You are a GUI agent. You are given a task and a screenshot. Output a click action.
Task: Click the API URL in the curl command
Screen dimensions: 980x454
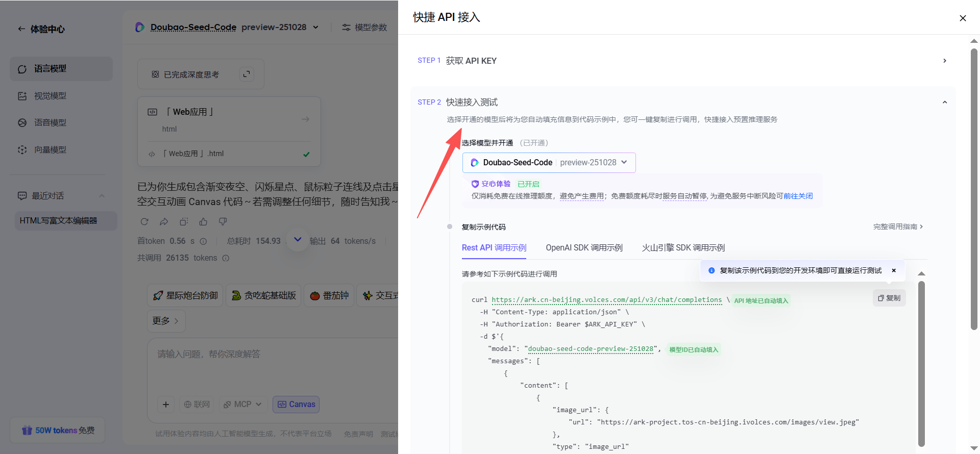pyautogui.click(x=607, y=300)
